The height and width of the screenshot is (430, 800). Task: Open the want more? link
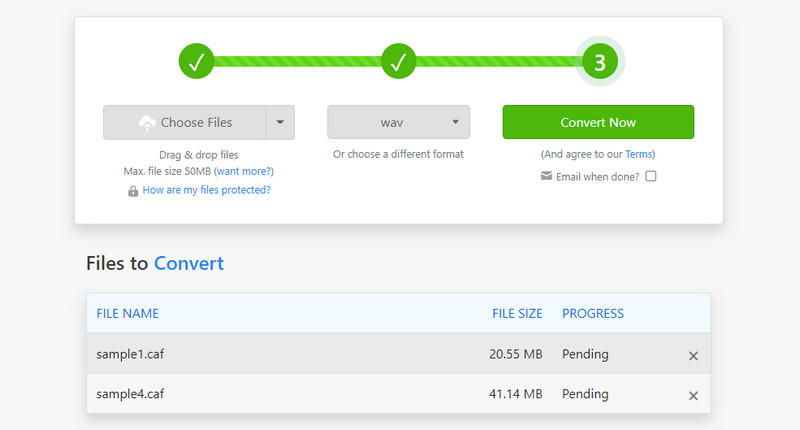pyautogui.click(x=241, y=172)
